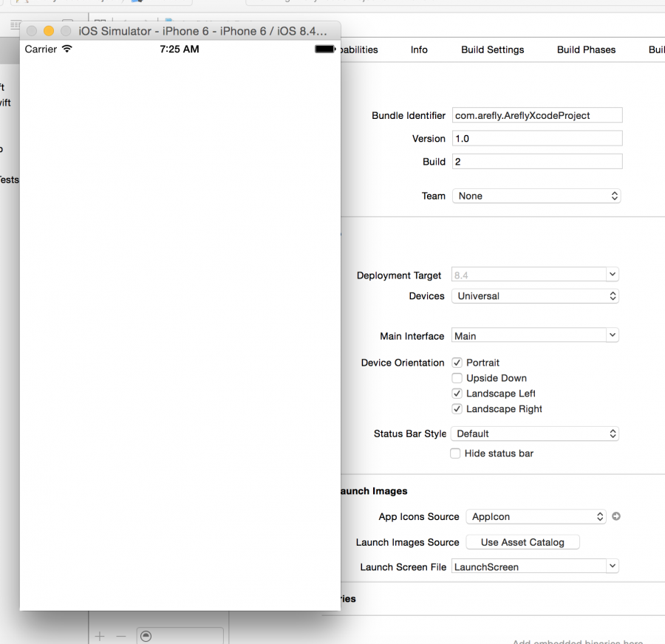
Task: Click the Version input field showing 1.0
Action: [536, 138]
